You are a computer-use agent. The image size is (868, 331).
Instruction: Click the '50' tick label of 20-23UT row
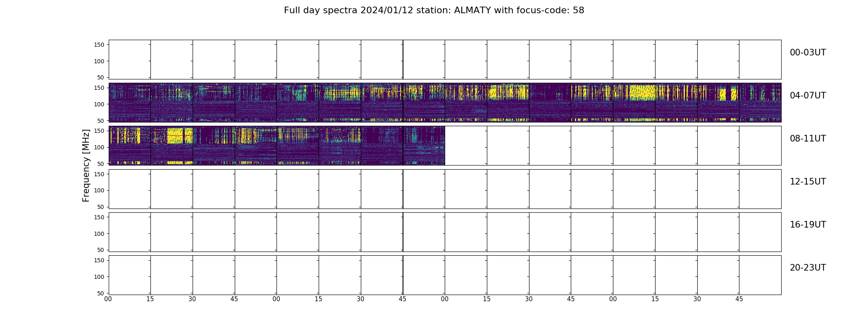(101, 293)
